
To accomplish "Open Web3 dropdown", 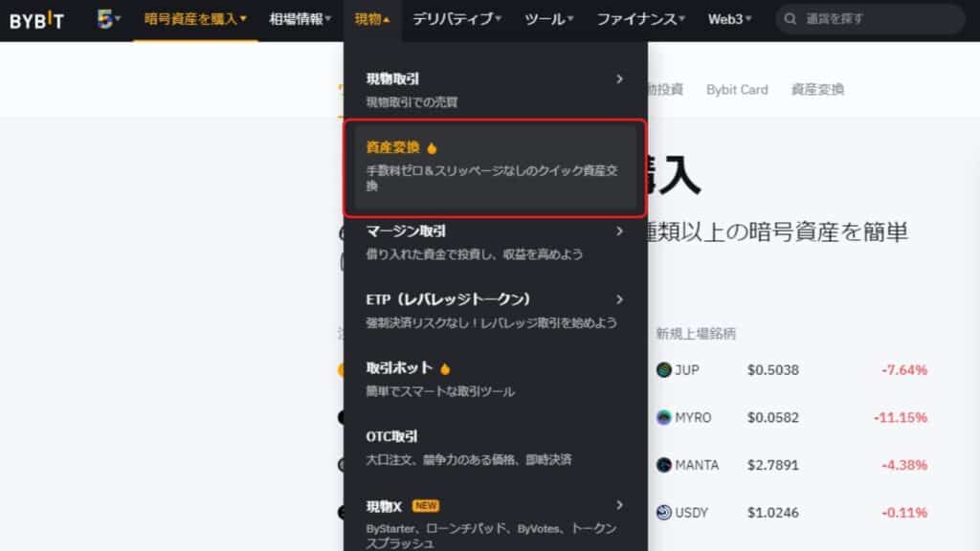I will [x=729, y=19].
